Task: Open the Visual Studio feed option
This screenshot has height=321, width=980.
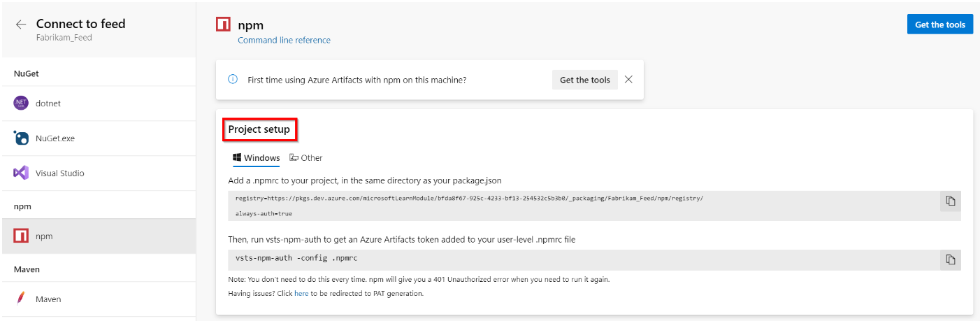Action: pos(49,173)
